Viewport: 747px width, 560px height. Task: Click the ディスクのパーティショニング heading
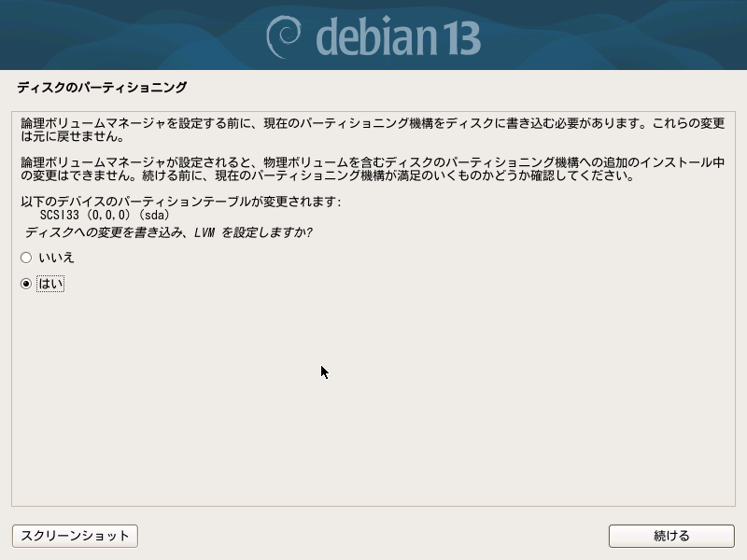coord(102,87)
